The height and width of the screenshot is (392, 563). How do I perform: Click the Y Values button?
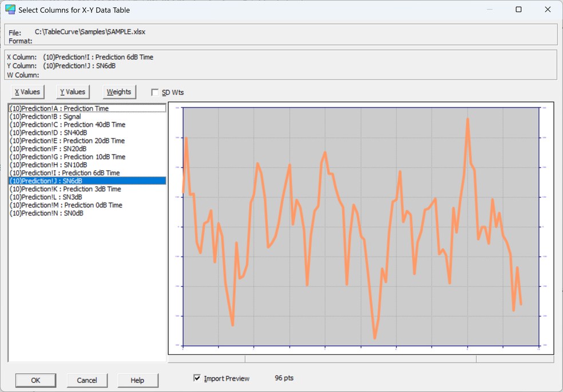tap(73, 92)
